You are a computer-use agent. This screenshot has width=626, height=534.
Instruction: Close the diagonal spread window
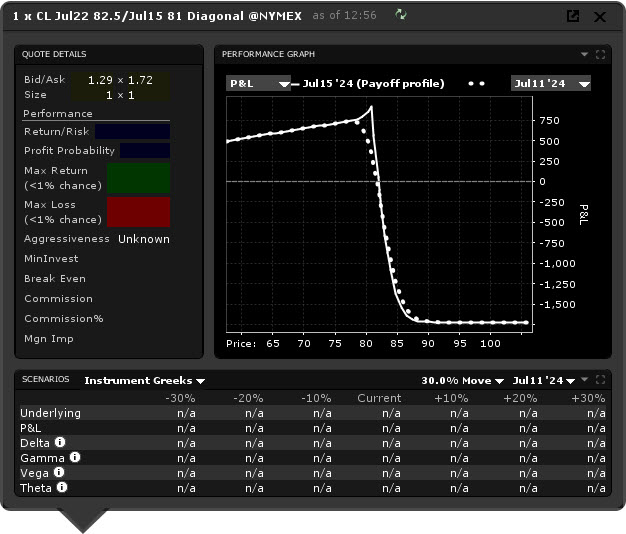pyautogui.click(x=600, y=16)
